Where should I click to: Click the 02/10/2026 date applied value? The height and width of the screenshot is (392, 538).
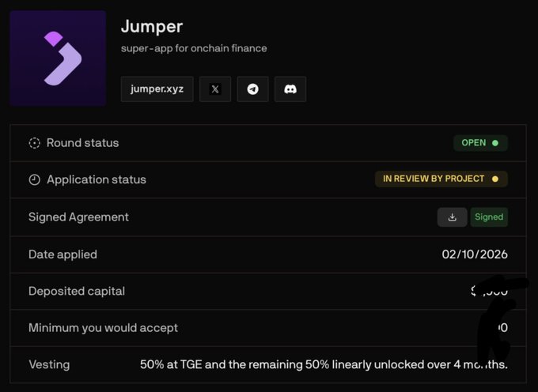coord(475,254)
